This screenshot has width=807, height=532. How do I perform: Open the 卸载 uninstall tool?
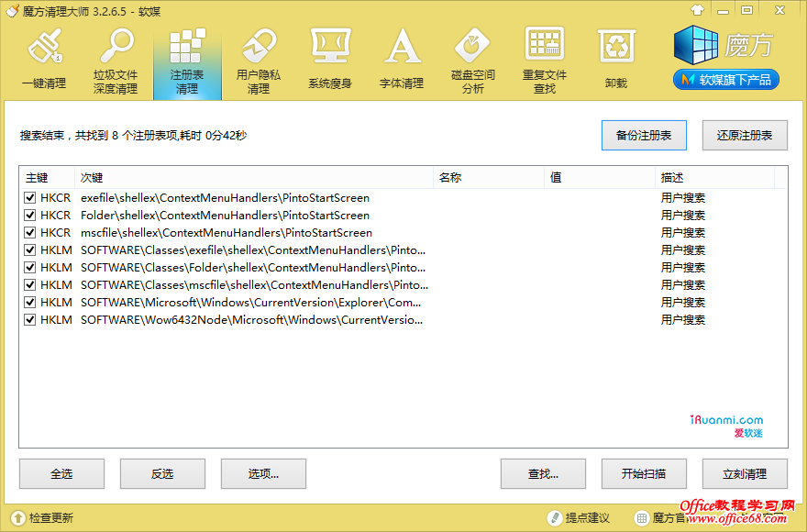coord(616,61)
